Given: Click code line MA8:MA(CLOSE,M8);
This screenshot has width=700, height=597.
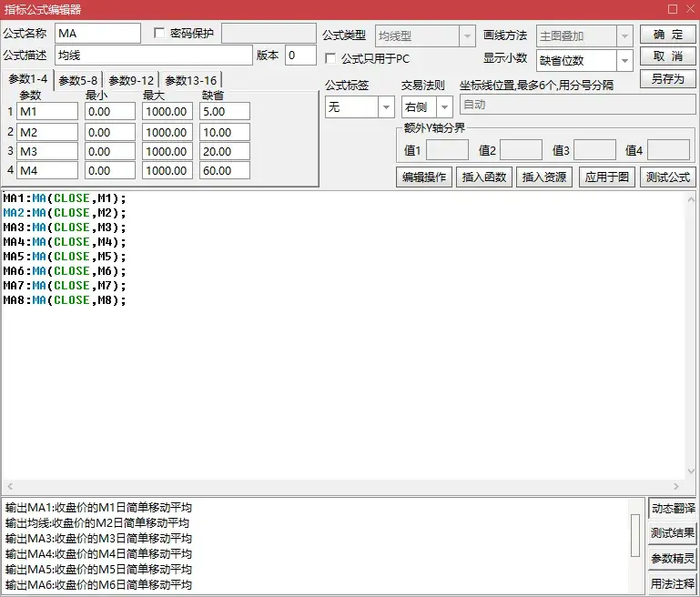Looking at the screenshot, I should [65, 300].
